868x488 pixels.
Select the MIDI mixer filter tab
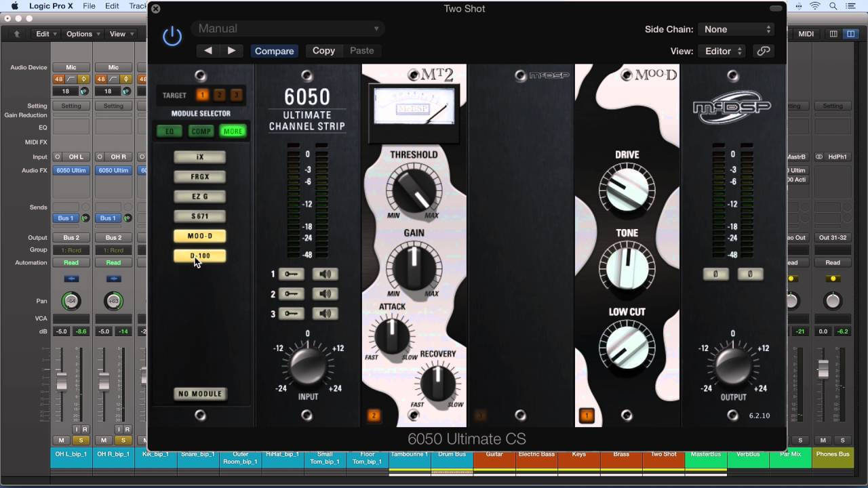(806, 34)
